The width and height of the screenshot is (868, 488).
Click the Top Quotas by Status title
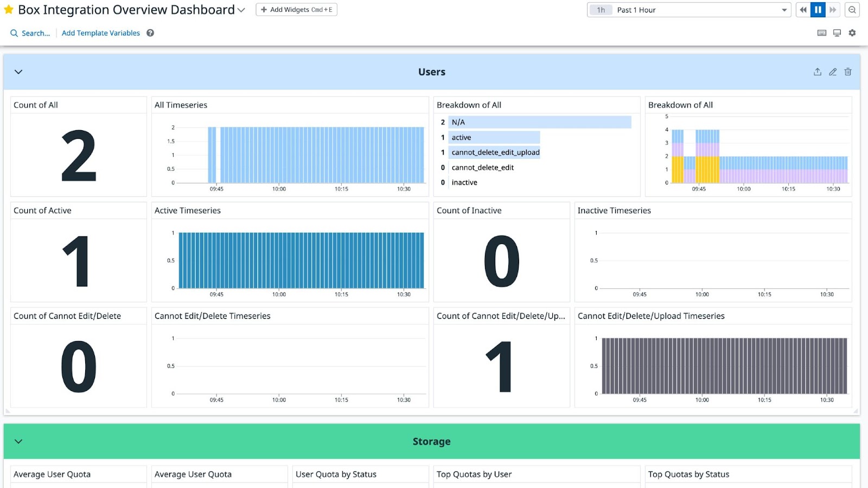tap(688, 474)
